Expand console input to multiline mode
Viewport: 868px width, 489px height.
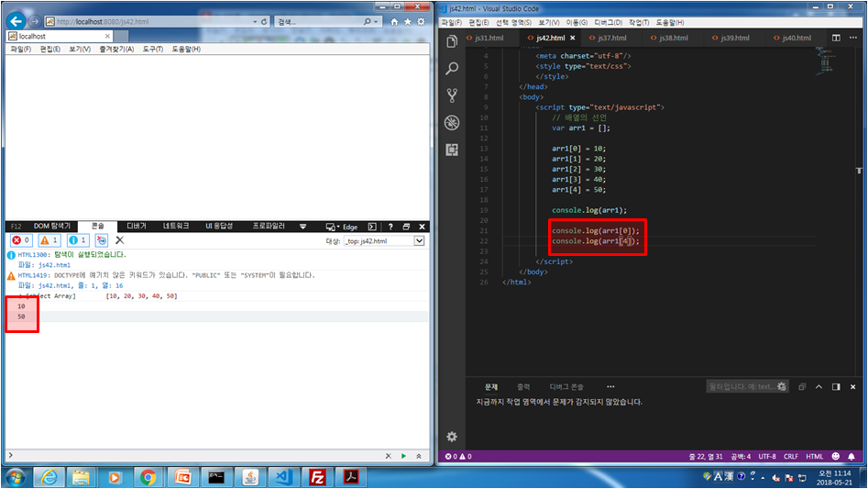point(419,456)
